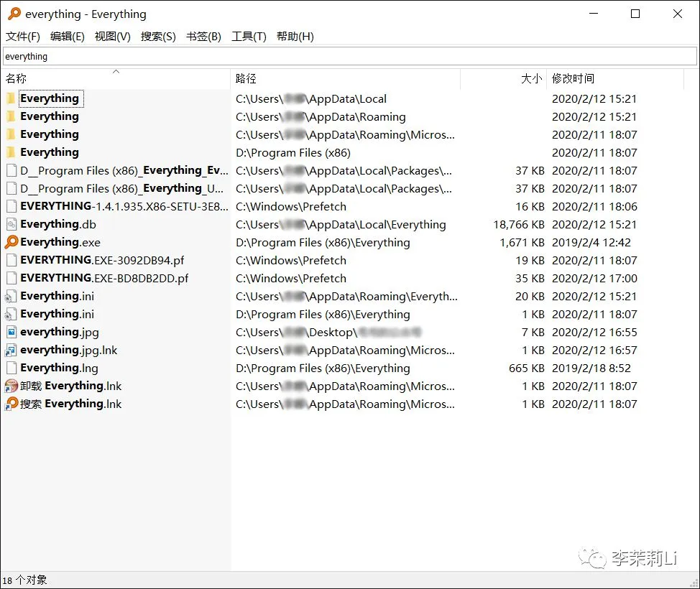This screenshot has width=700, height=589.
Task: Click the 18,766 KB size cell
Action: point(518,224)
